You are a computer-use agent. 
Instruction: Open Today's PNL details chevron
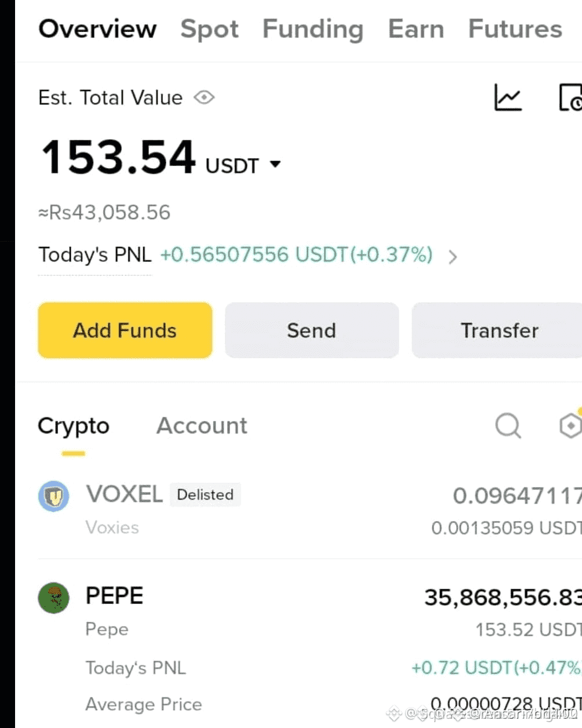453,256
